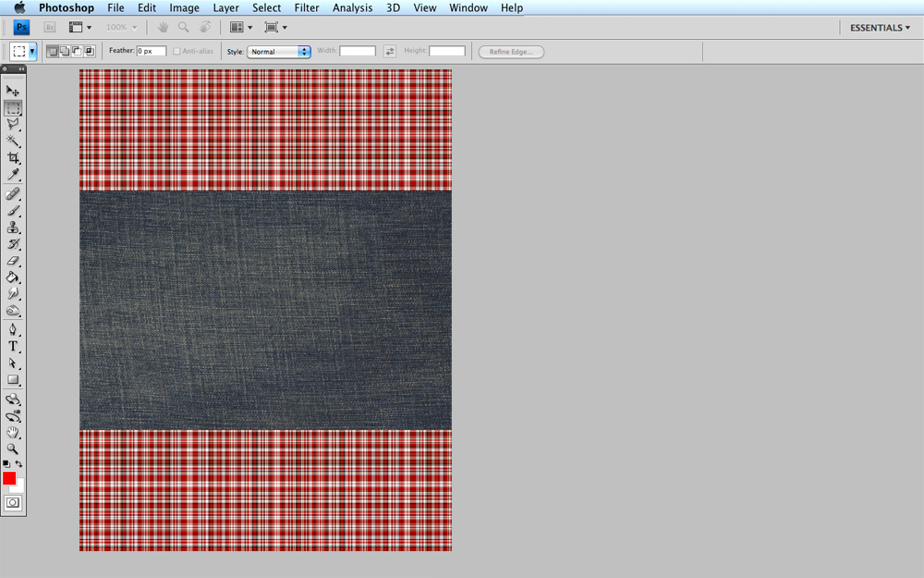The height and width of the screenshot is (578, 924).
Task: Enable the Anti-alias checkbox
Action: pos(176,51)
